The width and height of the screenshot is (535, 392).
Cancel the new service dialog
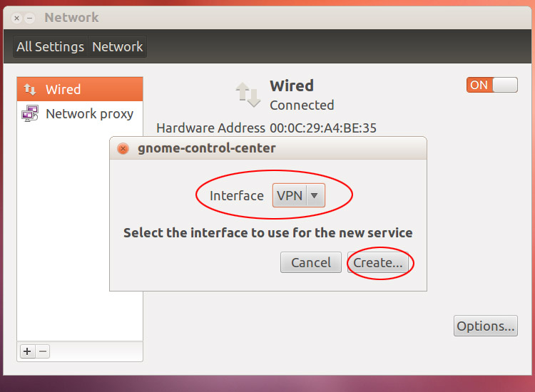311,262
